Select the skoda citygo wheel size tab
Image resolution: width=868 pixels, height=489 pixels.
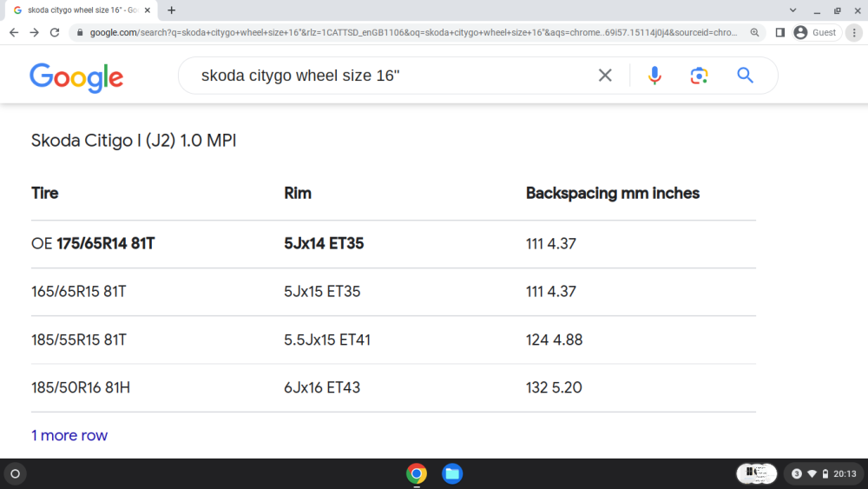pyautogui.click(x=82, y=10)
